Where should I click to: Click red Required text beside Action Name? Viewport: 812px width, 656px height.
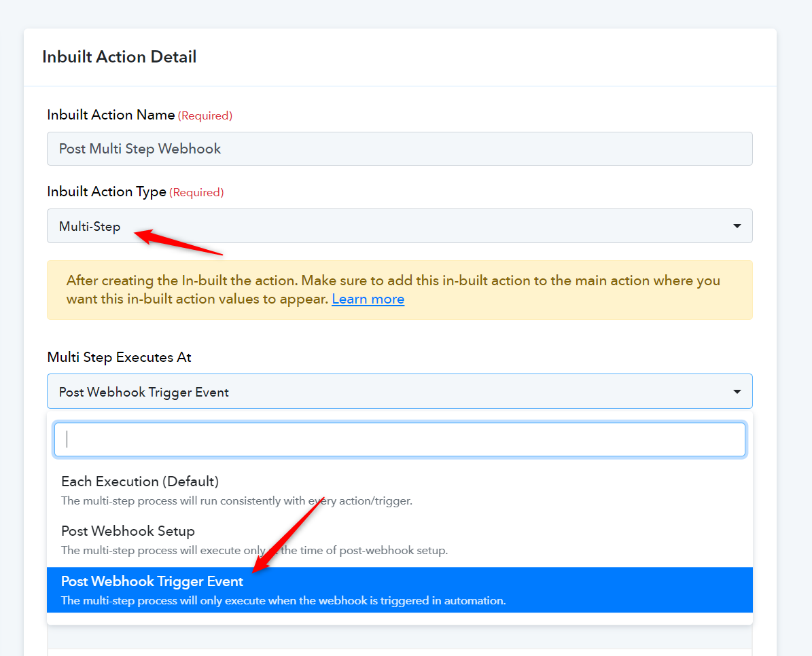tap(205, 116)
